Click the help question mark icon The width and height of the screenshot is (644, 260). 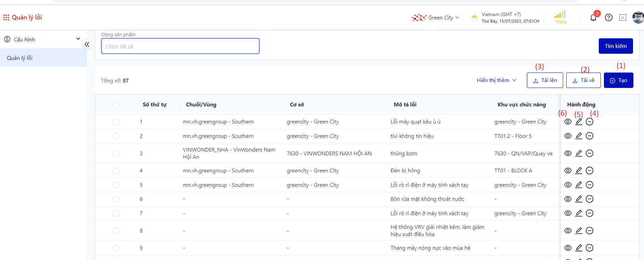pyautogui.click(x=609, y=17)
